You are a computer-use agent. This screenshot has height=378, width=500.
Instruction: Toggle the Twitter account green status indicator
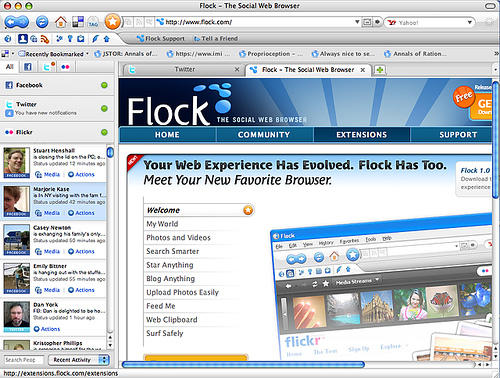click(104, 109)
